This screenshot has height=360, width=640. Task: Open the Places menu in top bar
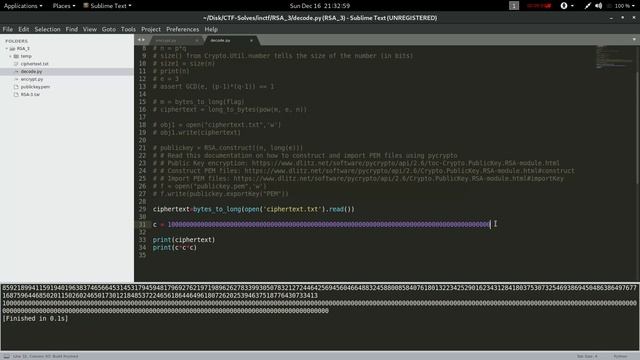(64, 6)
